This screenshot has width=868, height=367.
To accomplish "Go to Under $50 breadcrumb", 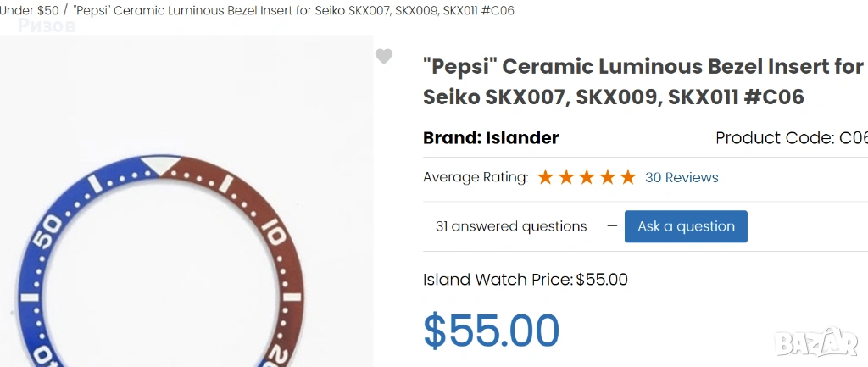I will click(29, 10).
